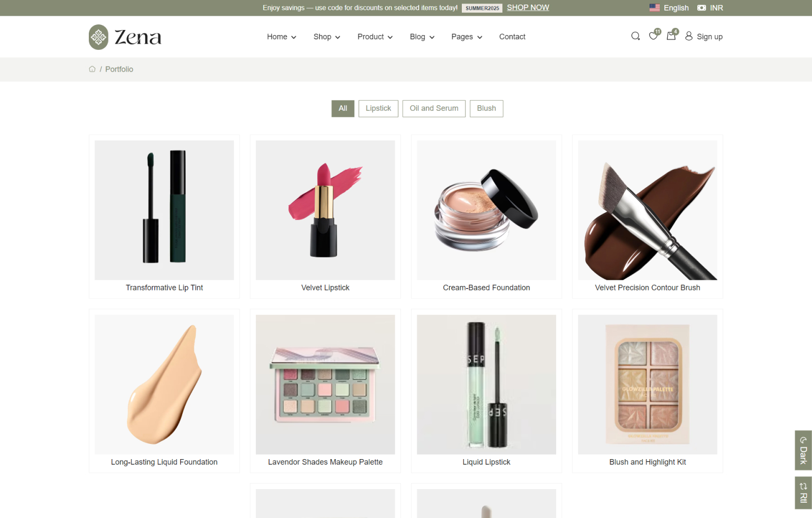812x518 pixels.
Task: Click the Zena logo
Action: (x=125, y=37)
